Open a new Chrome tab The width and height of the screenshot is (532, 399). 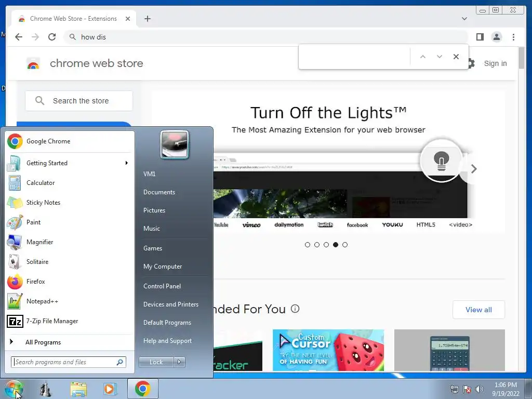[x=147, y=19]
